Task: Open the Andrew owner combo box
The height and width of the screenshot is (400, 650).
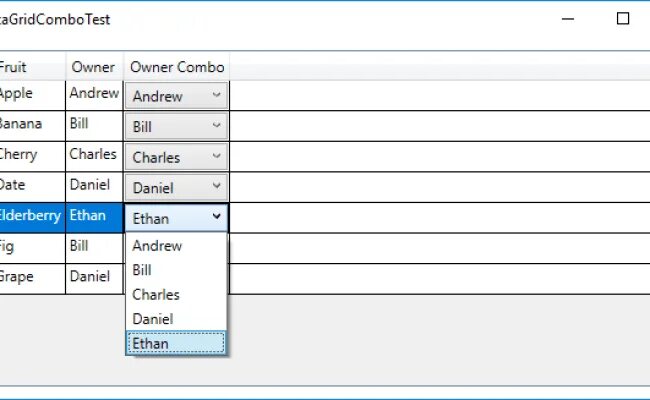Action: pyautogui.click(x=176, y=97)
